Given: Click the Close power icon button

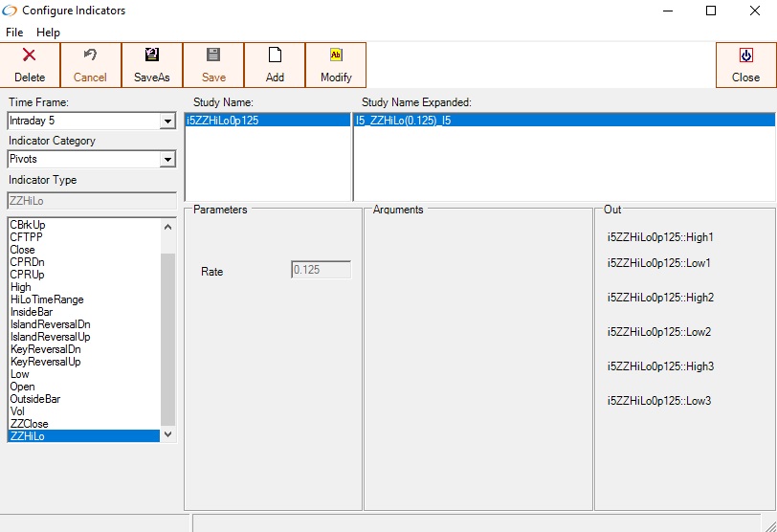Looking at the screenshot, I should (x=745, y=55).
